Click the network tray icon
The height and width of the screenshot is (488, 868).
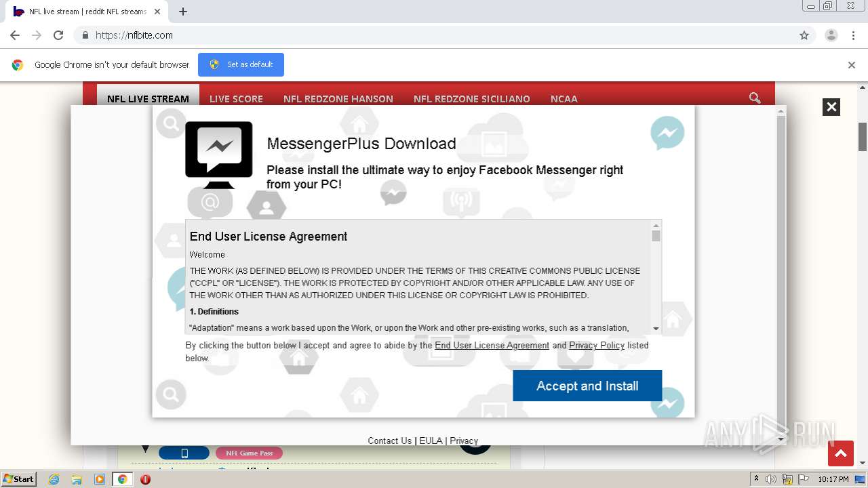[787, 479]
